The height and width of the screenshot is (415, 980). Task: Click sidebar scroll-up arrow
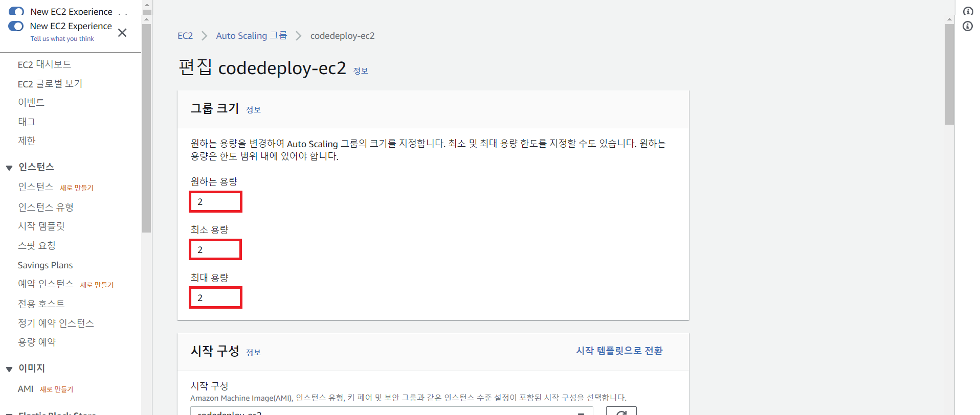coord(147,19)
